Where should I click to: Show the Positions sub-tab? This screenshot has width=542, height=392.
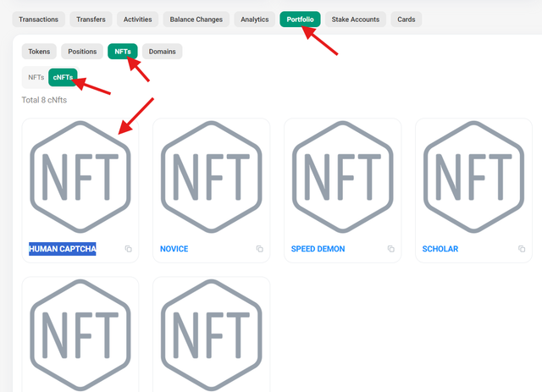pos(82,52)
